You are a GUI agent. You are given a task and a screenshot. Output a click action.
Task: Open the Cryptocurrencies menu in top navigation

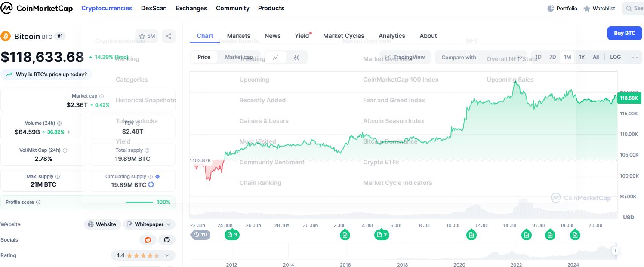[x=107, y=8]
